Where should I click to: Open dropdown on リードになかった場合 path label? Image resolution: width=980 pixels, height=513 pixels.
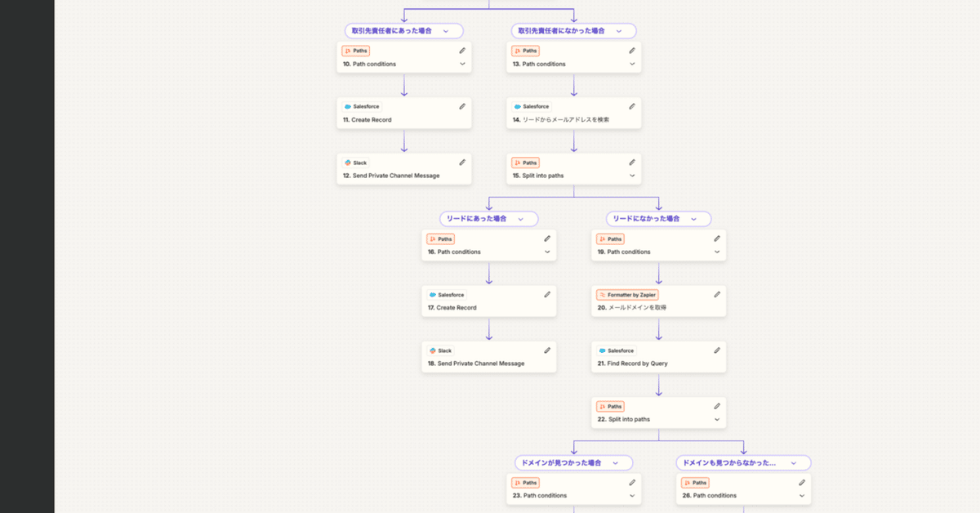coord(693,219)
